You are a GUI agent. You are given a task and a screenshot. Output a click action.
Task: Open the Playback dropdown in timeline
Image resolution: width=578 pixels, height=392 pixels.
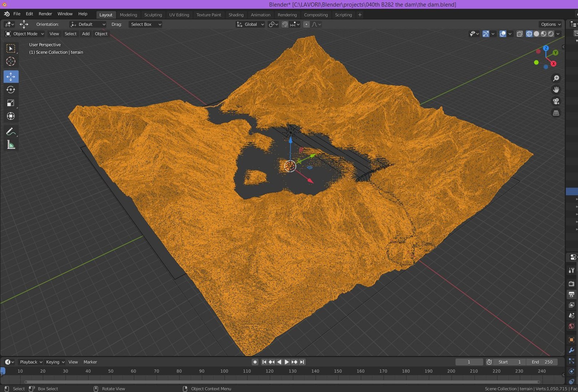31,362
